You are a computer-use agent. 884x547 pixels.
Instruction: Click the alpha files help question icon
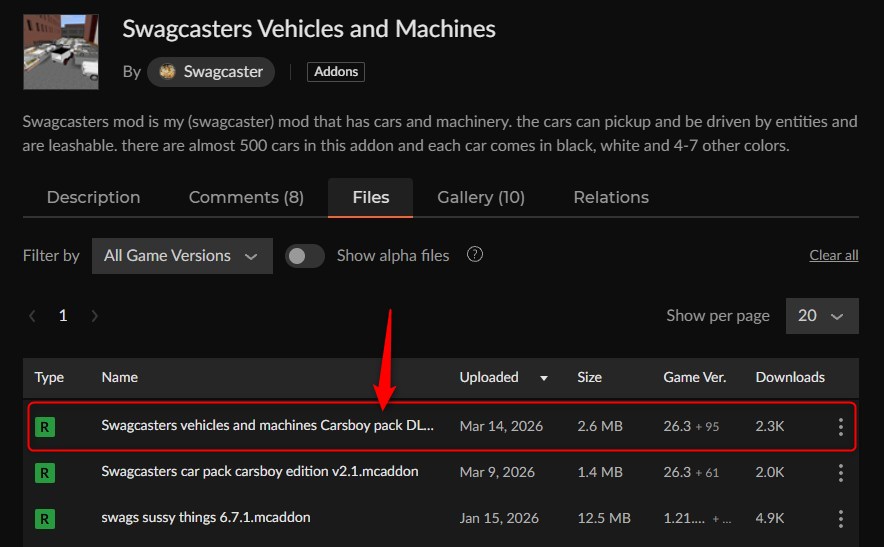pyautogui.click(x=475, y=255)
